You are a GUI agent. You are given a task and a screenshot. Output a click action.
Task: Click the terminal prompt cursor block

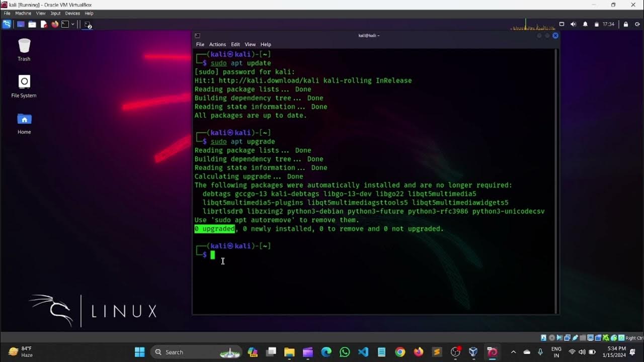(x=213, y=255)
